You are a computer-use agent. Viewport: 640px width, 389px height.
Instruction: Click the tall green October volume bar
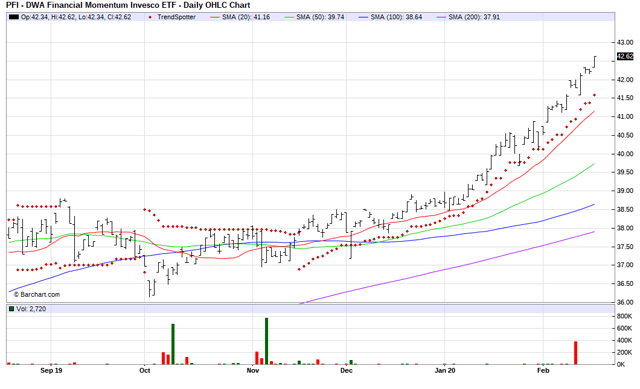pos(173,344)
